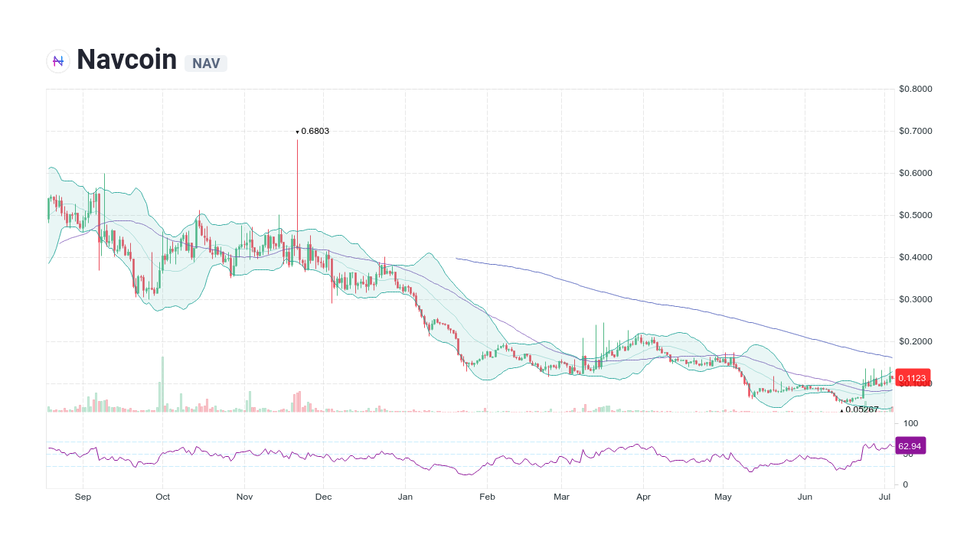Viewport: 980px width, 551px height.
Task: Select the Jan axis label
Action: click(406, 497)
